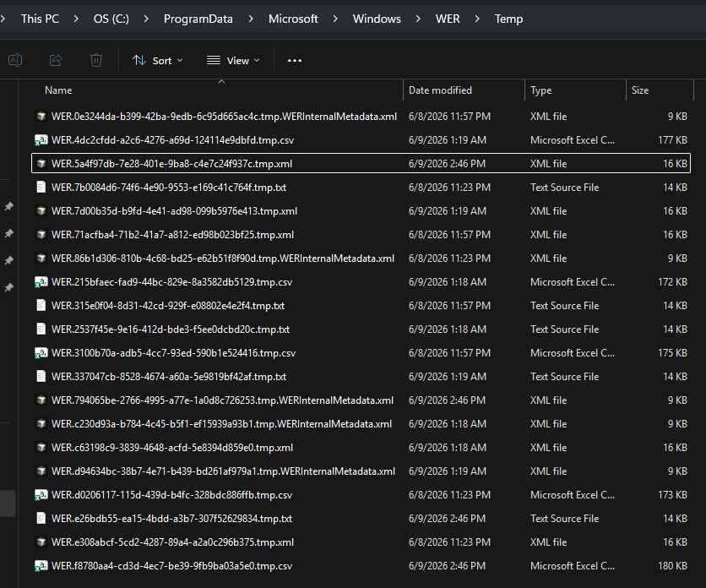The height and width of the screenshot is (588, 706).
Task: Select Excel icon of WER.4dc2cfdd csv file
Action: click(x=41, y=140)
